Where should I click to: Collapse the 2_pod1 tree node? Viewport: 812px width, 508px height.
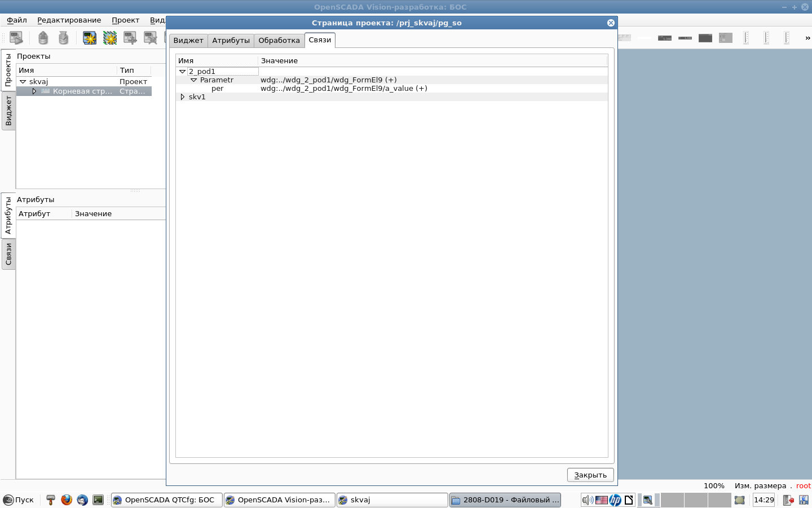click(x=182, y=72)
